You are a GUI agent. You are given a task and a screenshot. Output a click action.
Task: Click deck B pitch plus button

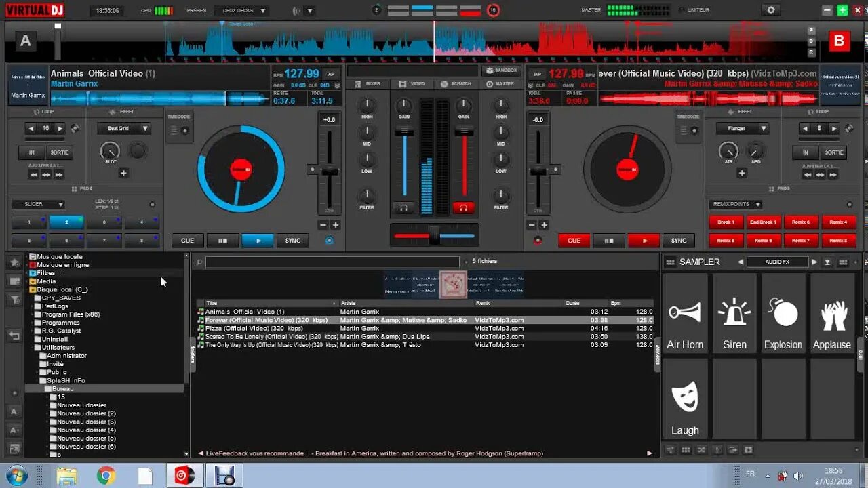coord(544,225)
